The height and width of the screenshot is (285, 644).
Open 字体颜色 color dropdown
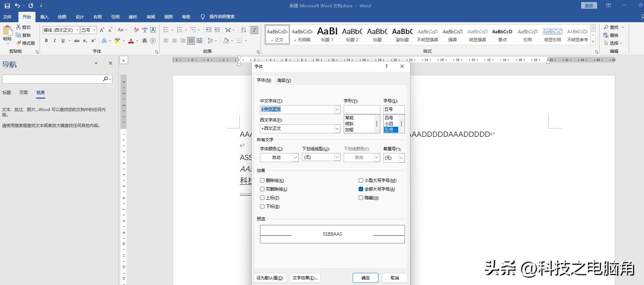295,158
